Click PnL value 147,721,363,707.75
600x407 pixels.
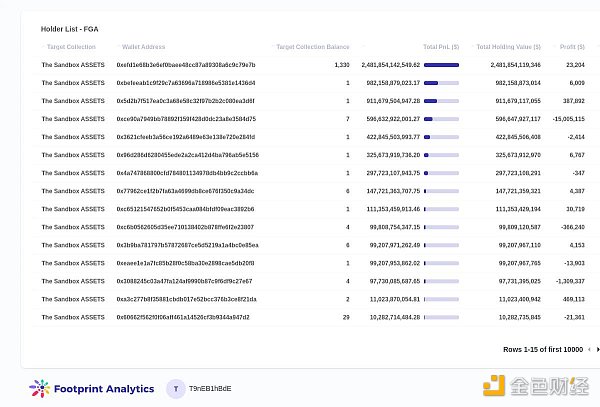(393, 191)
